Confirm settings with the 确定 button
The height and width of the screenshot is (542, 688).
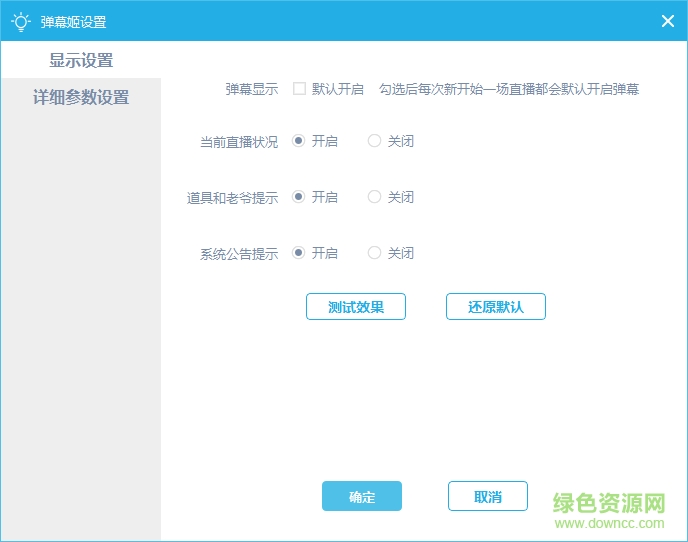tap(361, 497)
